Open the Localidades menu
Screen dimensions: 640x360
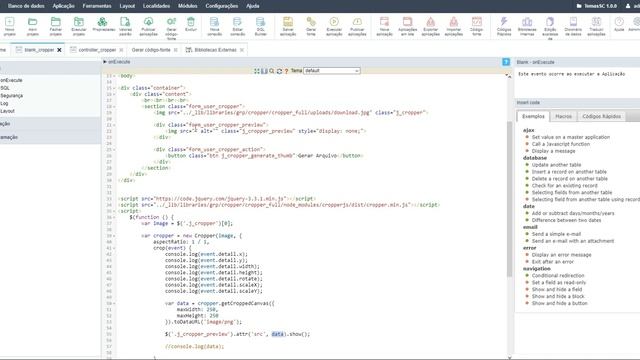156,6
